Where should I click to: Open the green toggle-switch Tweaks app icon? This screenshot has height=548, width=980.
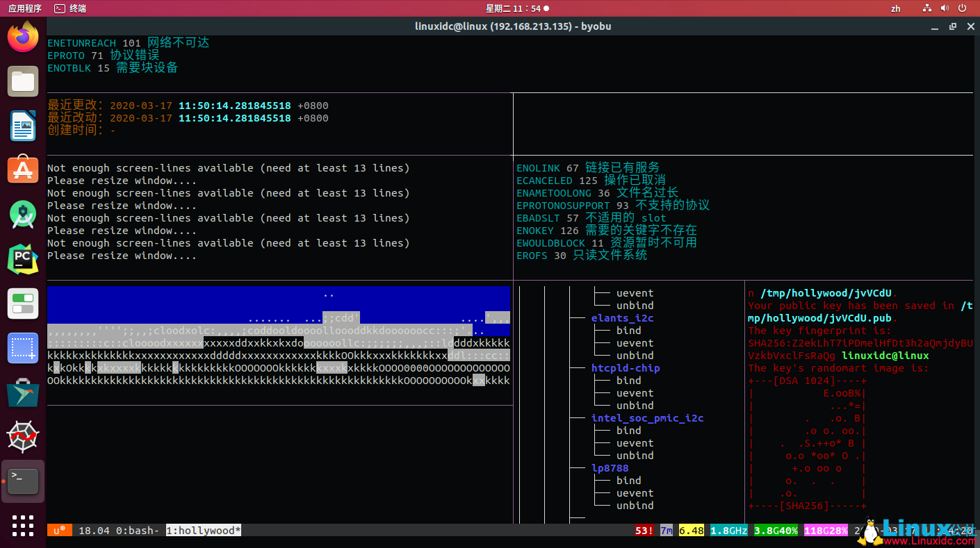[23, 304]
